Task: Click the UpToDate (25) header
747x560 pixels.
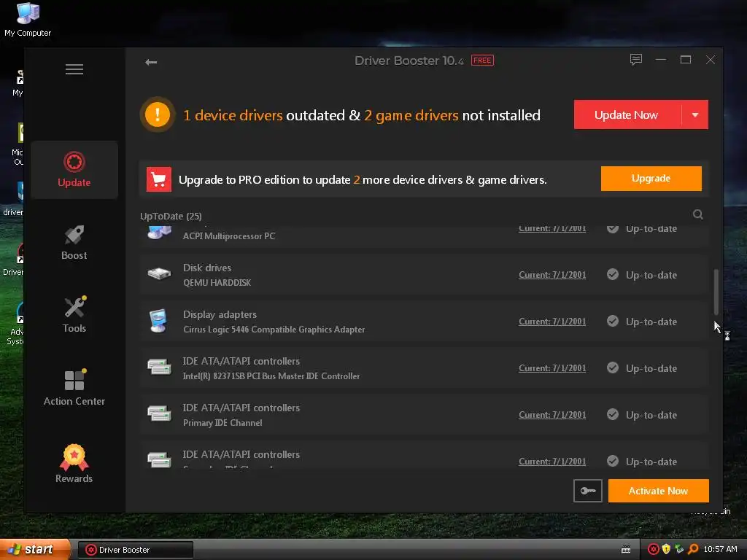Action: (x=171, y=216)
